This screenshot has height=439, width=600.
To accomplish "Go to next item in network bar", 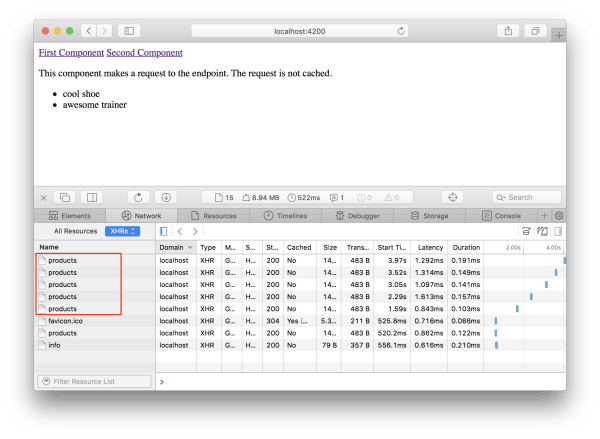I will pyautogui.click(x=195, y=231).
